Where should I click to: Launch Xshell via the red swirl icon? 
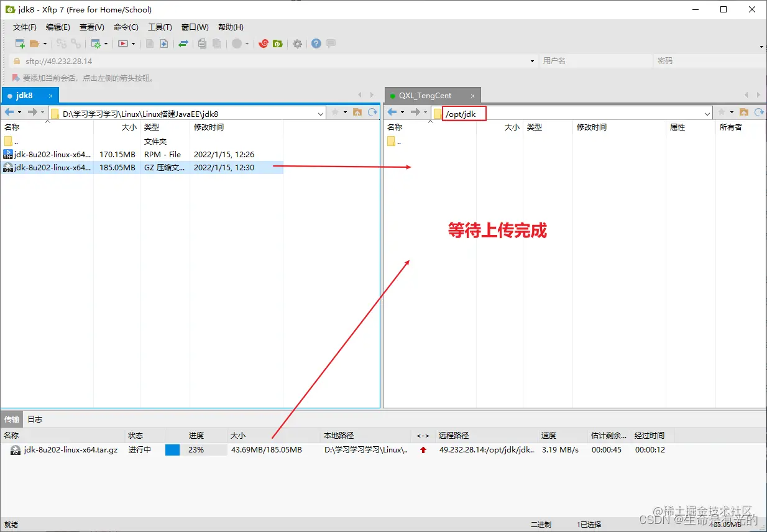click(x=264, y=44)
